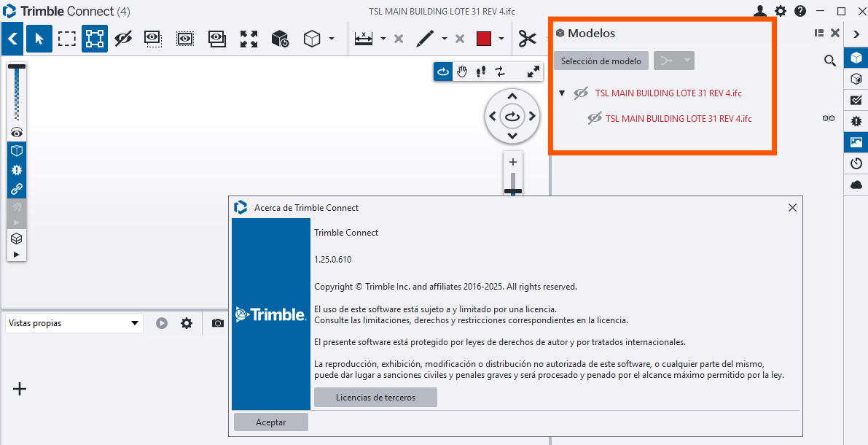Collapse the TSL MAIN BUILDING parent tree node
This screenshot has width=868, height=445.
(x=562, y=93)
